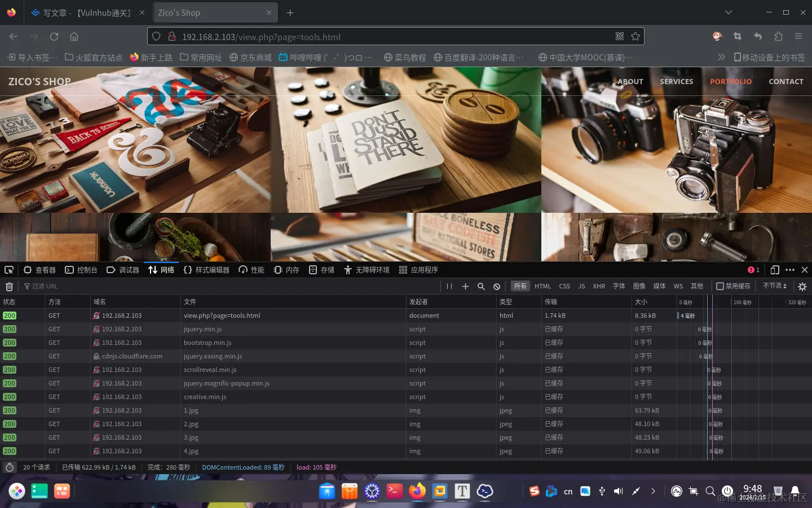812x508 pixels.
Task: Open Firefox from the dock
Action: tap(417, 491)
